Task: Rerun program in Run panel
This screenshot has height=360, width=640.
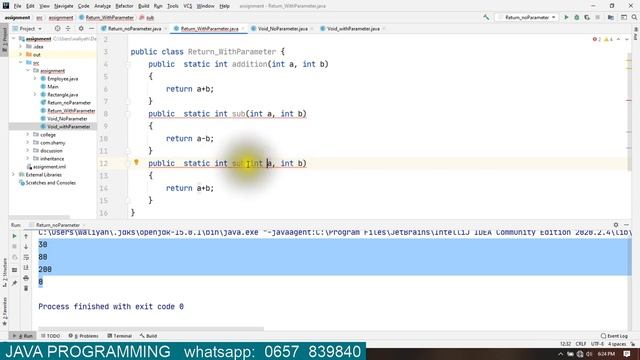Action: [x=14, y=236]
